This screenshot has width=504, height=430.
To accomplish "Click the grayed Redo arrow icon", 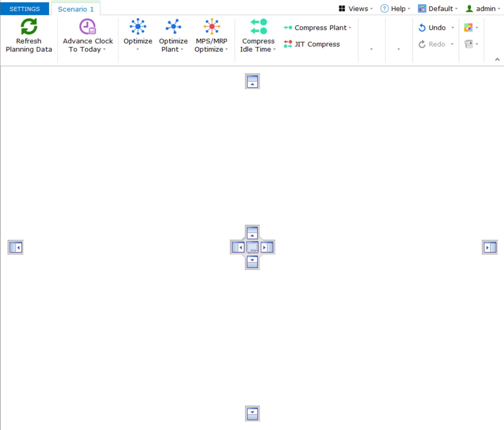I will click(422, 44).
